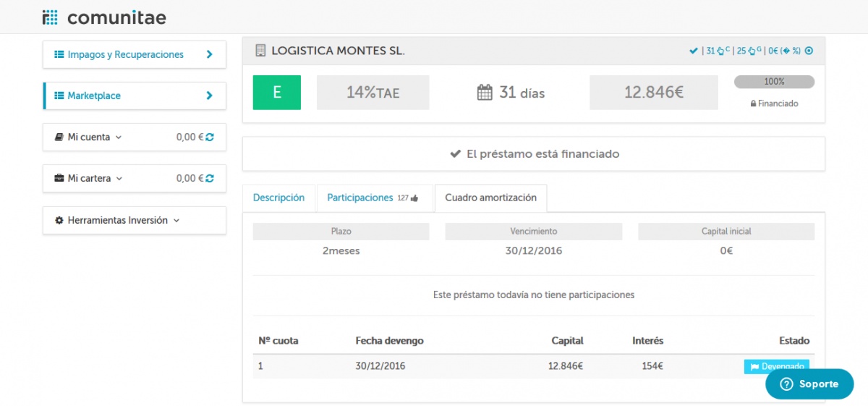
Task: Open the Soporte help button
Action: 809,384
